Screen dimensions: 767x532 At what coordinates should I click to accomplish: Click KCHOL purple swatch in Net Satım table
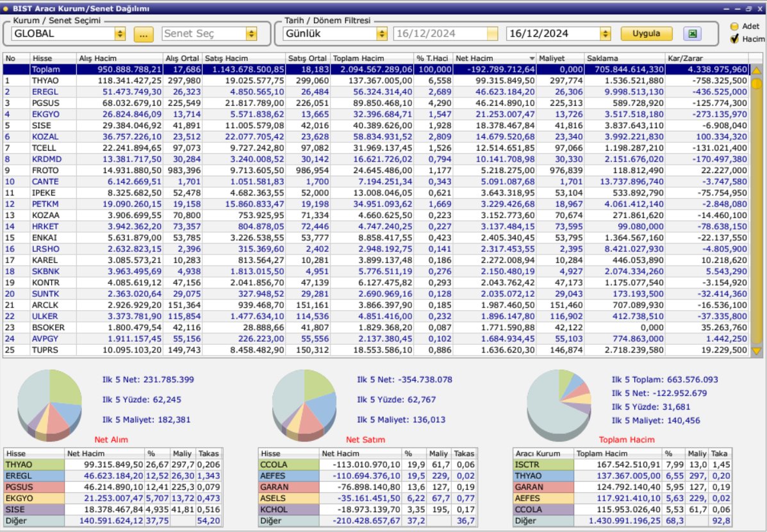click(289, 510)
